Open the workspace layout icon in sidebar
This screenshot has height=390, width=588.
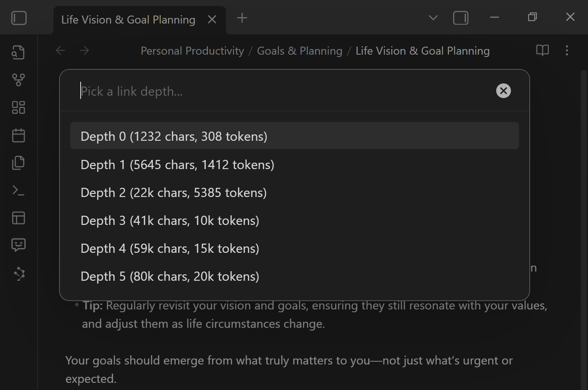(x=18, y=218)
